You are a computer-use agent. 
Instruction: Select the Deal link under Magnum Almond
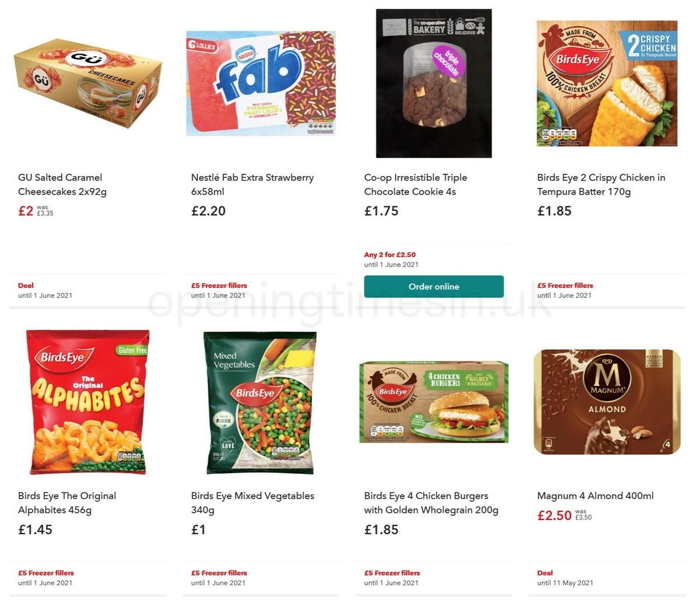pos(545,573)
